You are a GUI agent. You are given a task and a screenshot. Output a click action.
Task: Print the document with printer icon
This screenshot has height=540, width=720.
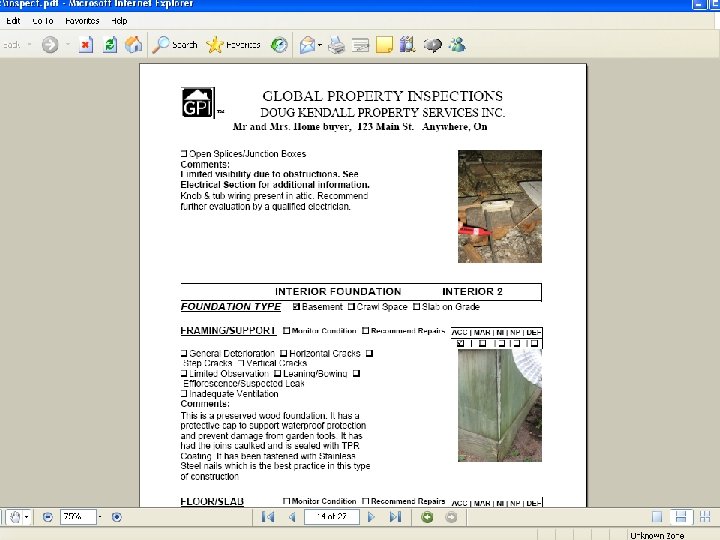[x=337, y=45]
